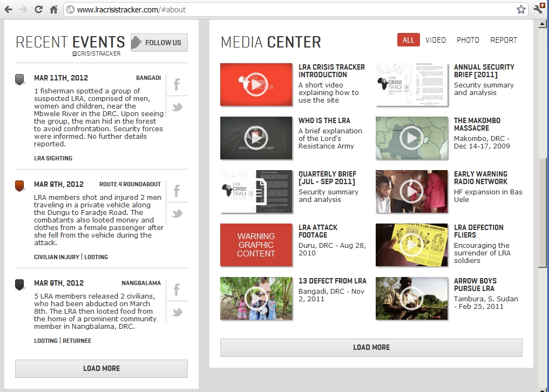The image size is (549, 392).
Task: Play The Makombo Massacre video
Action: (411, 138)
